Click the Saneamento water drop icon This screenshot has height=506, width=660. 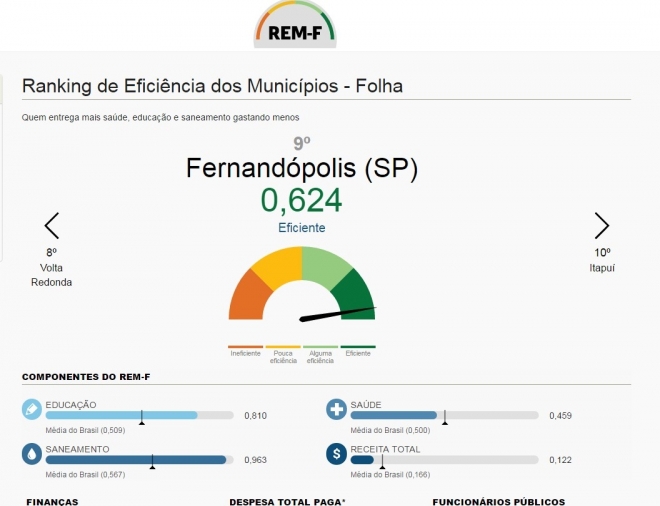(32, 453)
